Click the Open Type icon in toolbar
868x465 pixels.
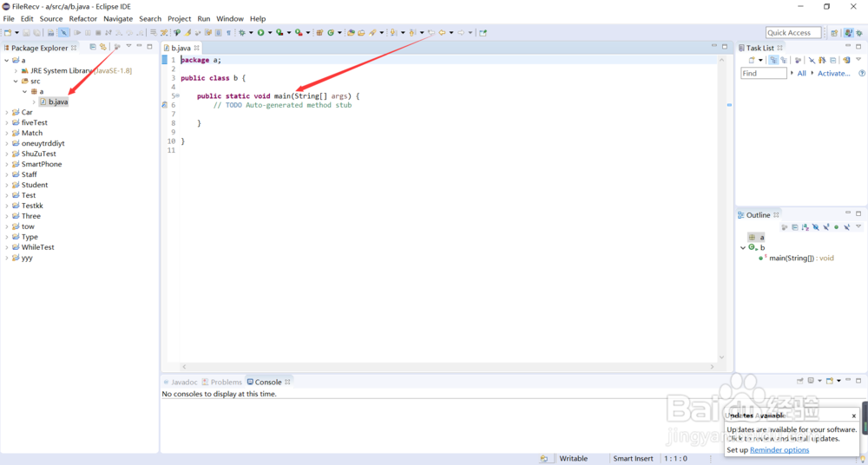(x=351, y=33)
